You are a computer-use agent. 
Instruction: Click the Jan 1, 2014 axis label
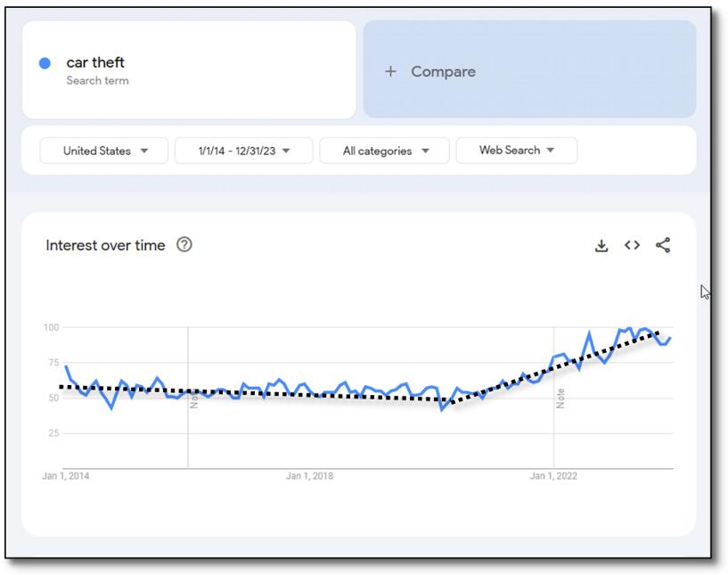(x=66, y=476)
